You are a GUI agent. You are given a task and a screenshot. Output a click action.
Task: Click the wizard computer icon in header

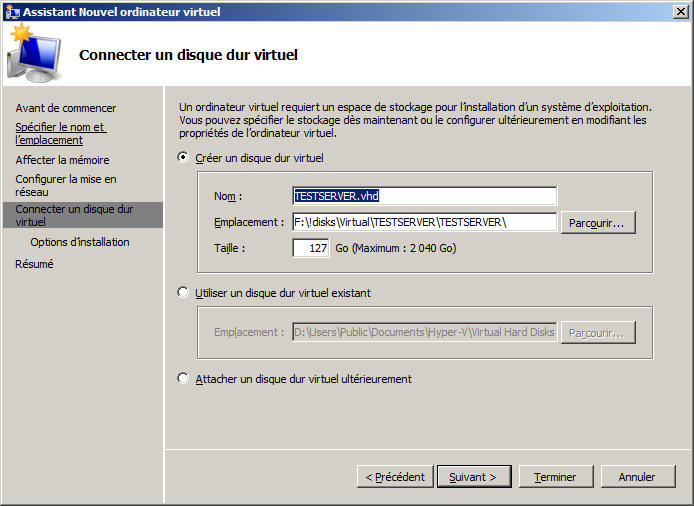click(x=34, y=53)
